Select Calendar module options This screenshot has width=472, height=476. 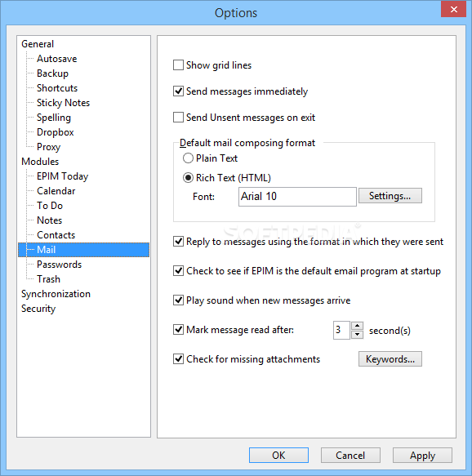coord(56,191)
